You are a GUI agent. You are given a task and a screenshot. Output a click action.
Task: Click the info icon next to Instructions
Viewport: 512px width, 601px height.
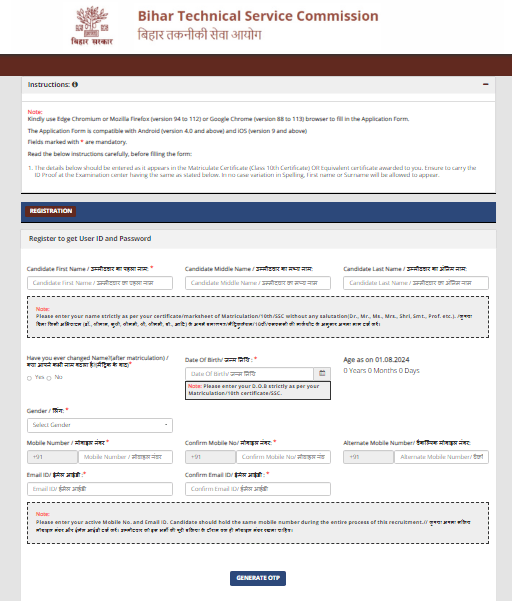pyautogui.click(x=75, y=85)
